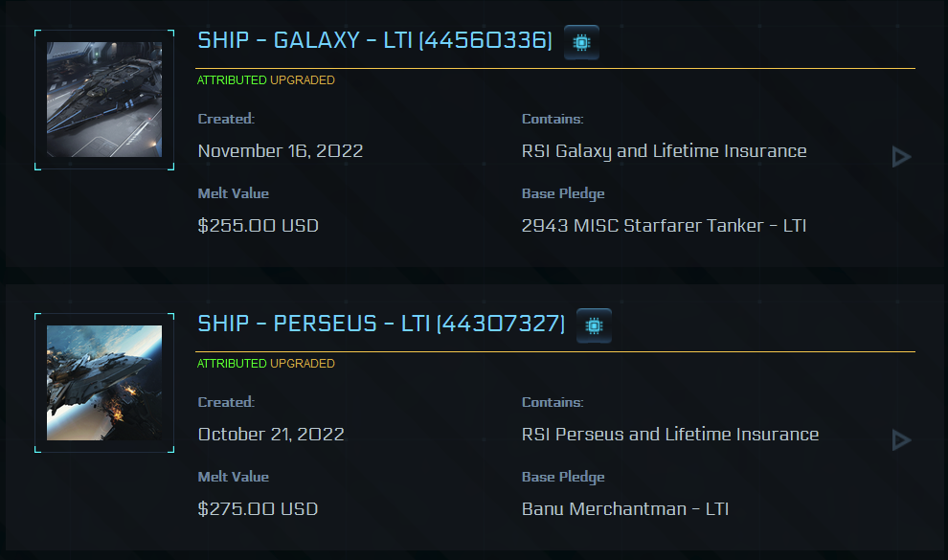Click the 2943 MISC Starfarer Tanker base pledge

click(664, 226)
